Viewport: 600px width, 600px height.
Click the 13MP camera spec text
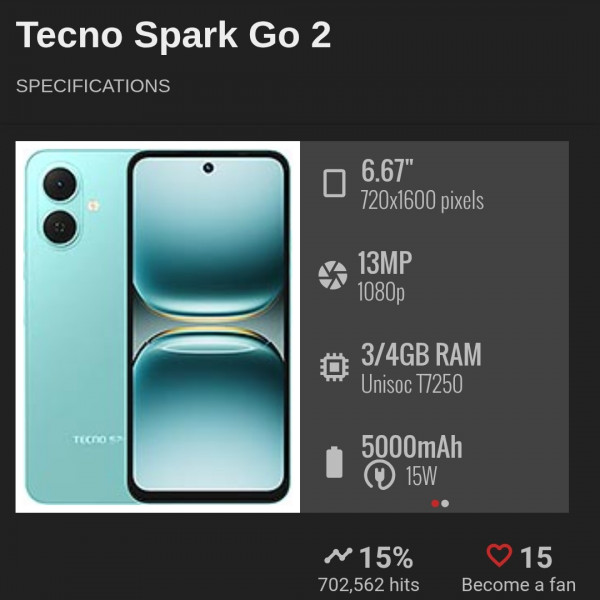[385, 264]
